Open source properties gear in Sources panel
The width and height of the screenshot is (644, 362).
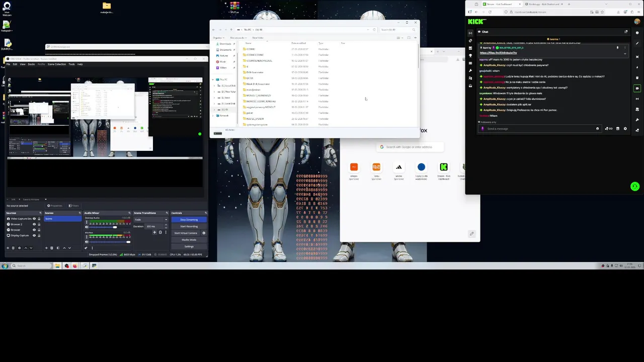pos(19,248)
